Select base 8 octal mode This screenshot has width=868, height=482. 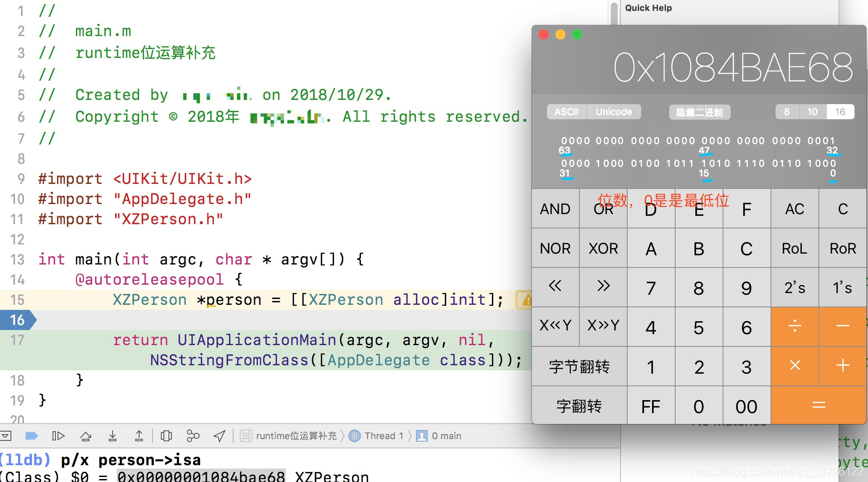[787, 112]
